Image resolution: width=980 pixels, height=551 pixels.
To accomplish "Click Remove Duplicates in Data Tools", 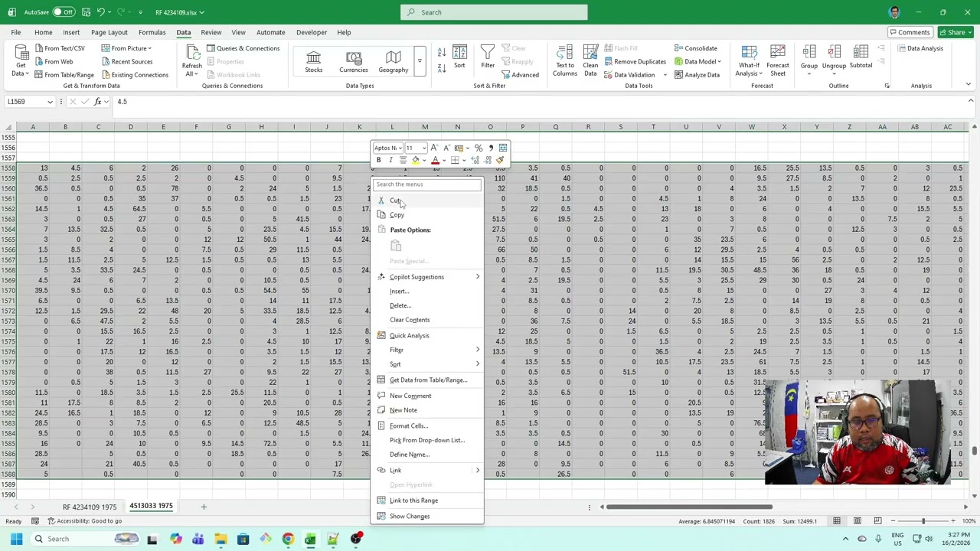I will coord(635,61).
